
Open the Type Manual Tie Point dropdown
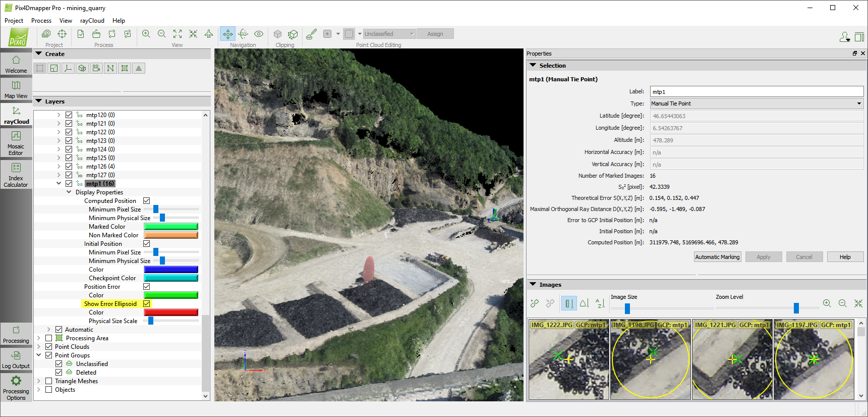point(757,103)
